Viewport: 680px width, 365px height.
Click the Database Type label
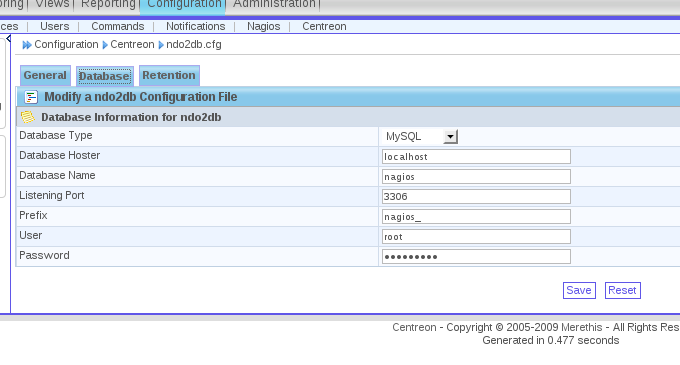[56, 136]
